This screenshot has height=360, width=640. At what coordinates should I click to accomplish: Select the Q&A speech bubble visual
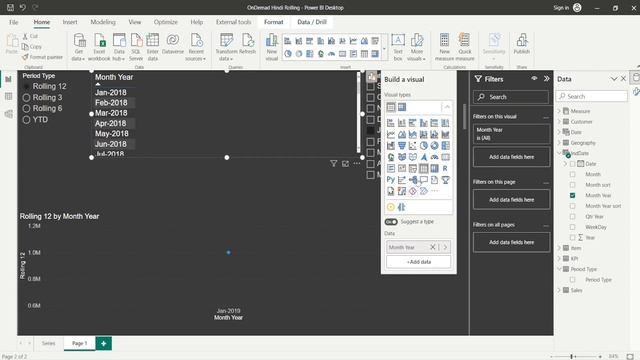tap(424, 180)
